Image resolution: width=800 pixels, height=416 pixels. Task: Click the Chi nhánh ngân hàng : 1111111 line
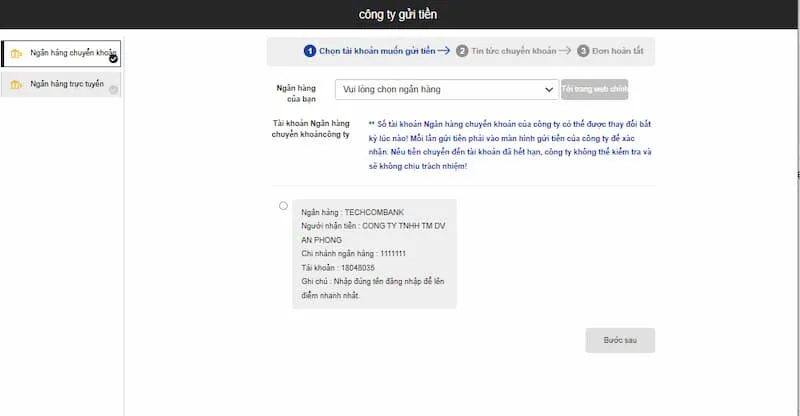click(x=354, y=254)
